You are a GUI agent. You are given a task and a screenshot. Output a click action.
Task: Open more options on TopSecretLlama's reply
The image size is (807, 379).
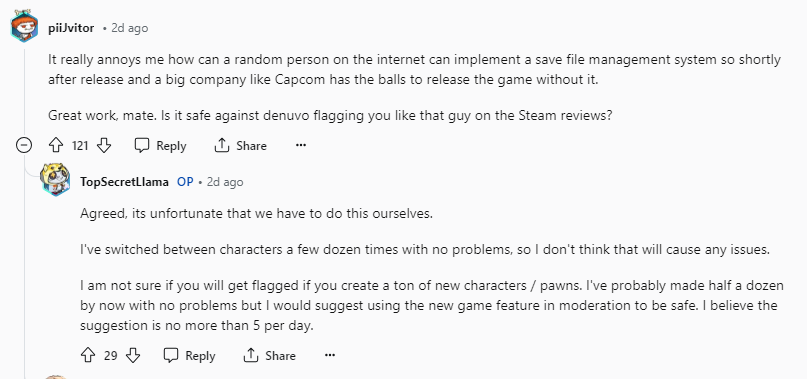[x=330, y=355]
